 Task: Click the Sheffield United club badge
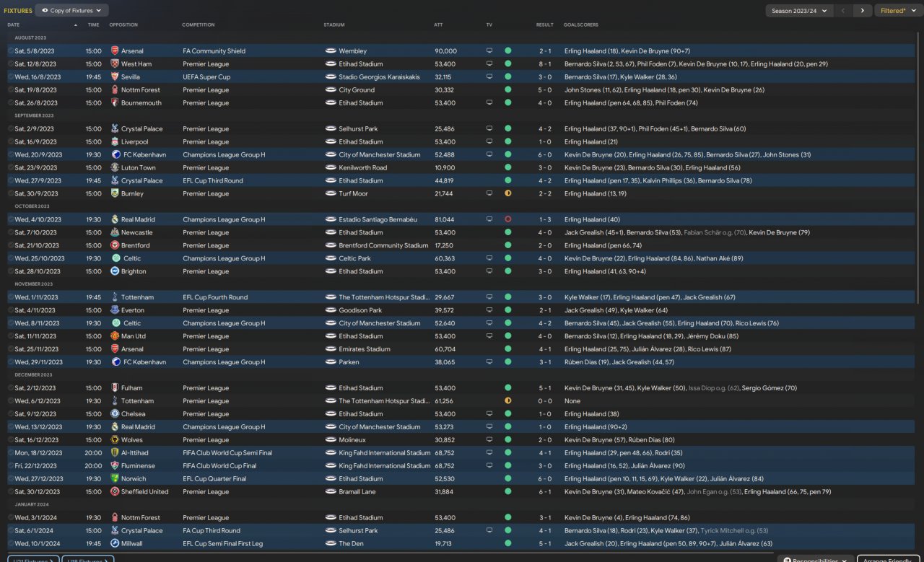(x=115, y=492)
